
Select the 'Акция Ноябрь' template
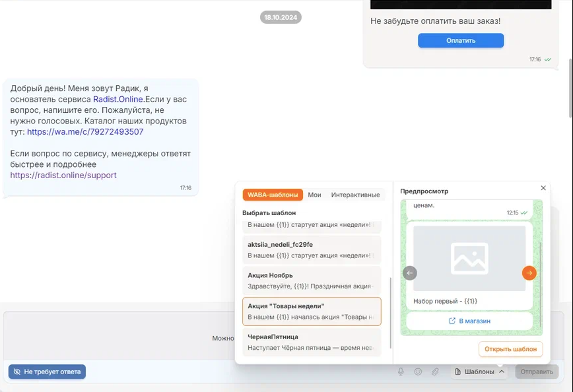tap(312, 280)
